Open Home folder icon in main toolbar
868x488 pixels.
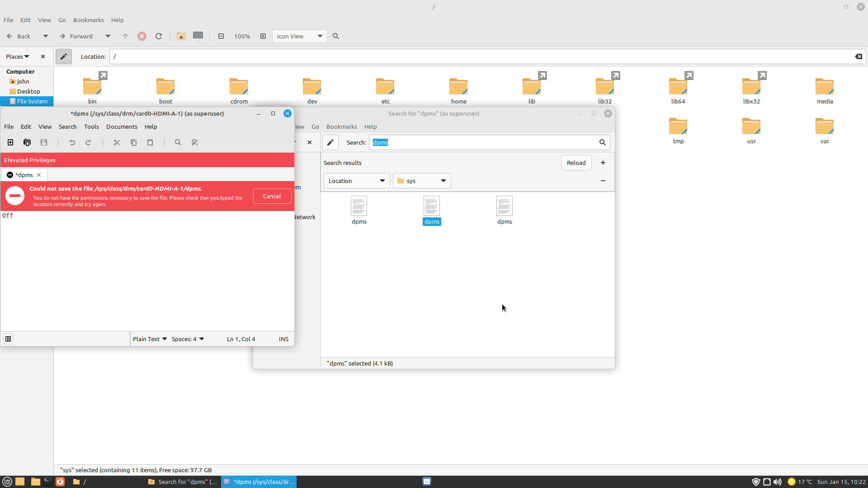(x=181, y=36)
